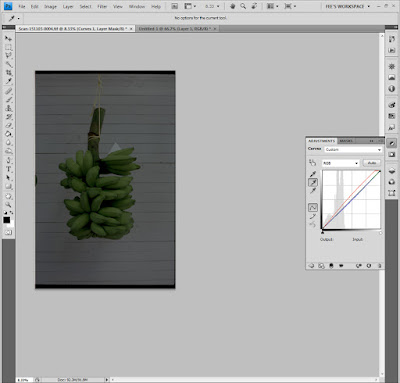This screenshot has height=383, width=400.
Task: Open the Filter menu
Action: click(x=102, y=6)
